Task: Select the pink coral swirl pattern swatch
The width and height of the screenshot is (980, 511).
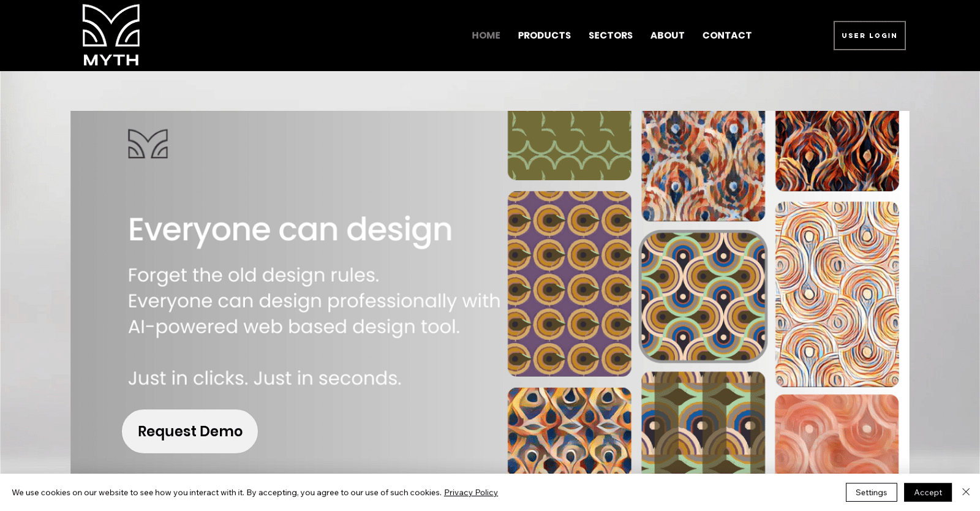Action: click(x=837, y=434)
